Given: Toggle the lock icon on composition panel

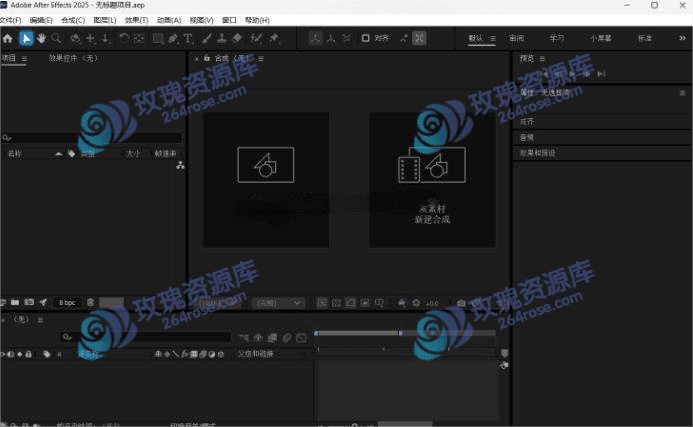Looking at the screenshot, I should pyautogui.click(x=206, y=58).
